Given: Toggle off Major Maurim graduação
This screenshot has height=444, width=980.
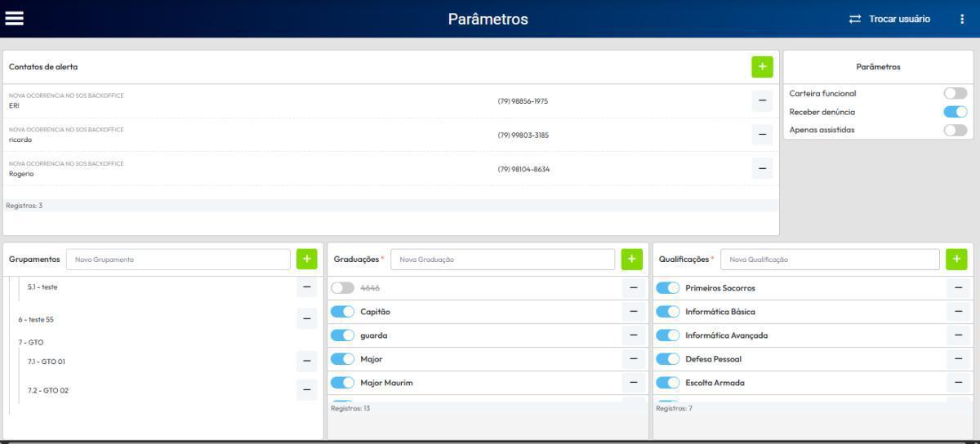Looking at the screenshot, I should [342, 383].
